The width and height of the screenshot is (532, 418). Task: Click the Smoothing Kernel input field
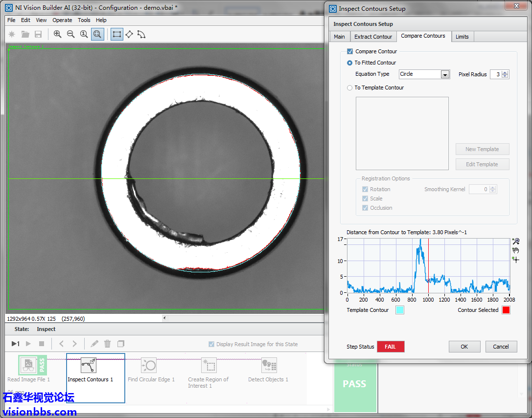click(480, 189)
